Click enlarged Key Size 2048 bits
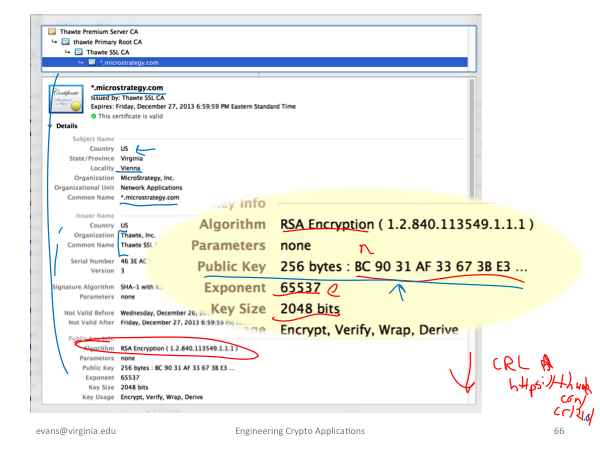Screen dimensions: 600x450 (x=310, y=308)
